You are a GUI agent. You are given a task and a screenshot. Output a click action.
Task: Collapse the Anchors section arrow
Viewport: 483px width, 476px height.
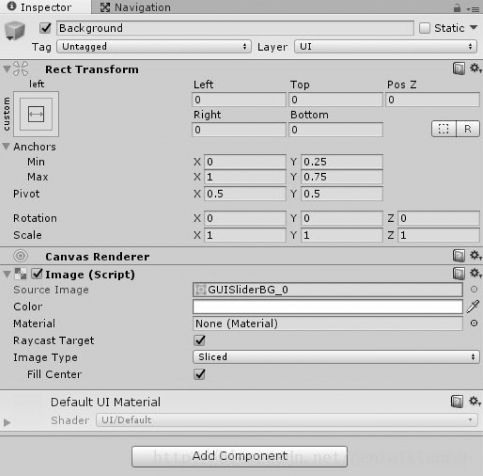[6, 146]
